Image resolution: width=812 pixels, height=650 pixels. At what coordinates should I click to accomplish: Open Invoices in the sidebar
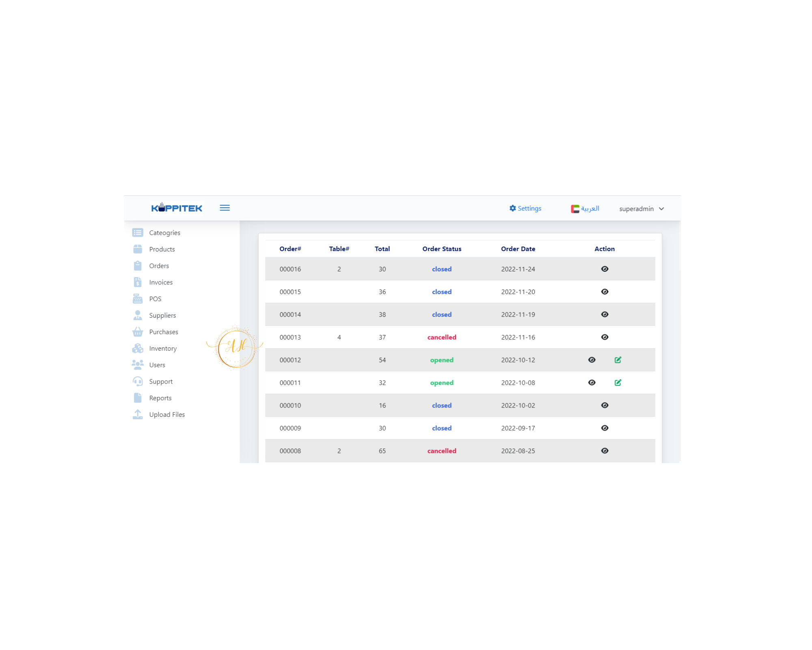click(161, 282)
